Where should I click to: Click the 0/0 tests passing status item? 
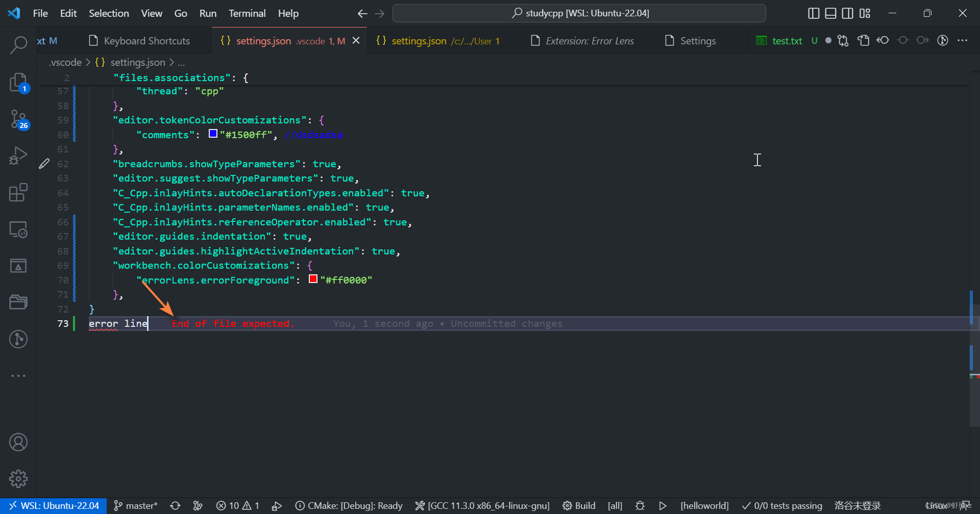(x=782, y=506)
